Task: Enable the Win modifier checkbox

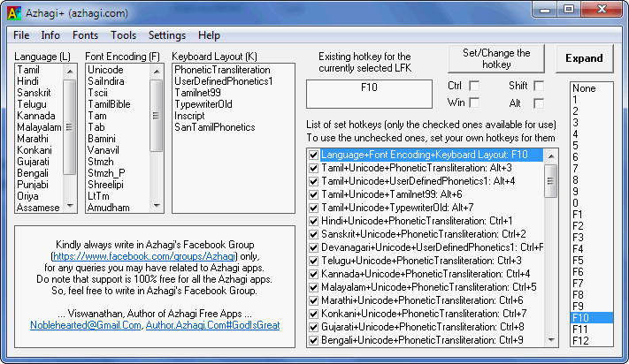Action: (474, 102)
